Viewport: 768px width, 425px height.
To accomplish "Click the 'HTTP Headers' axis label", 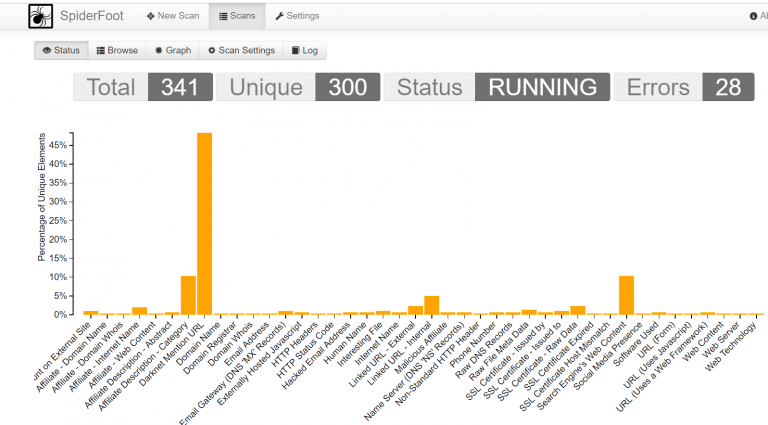I will tap(294, 344).
